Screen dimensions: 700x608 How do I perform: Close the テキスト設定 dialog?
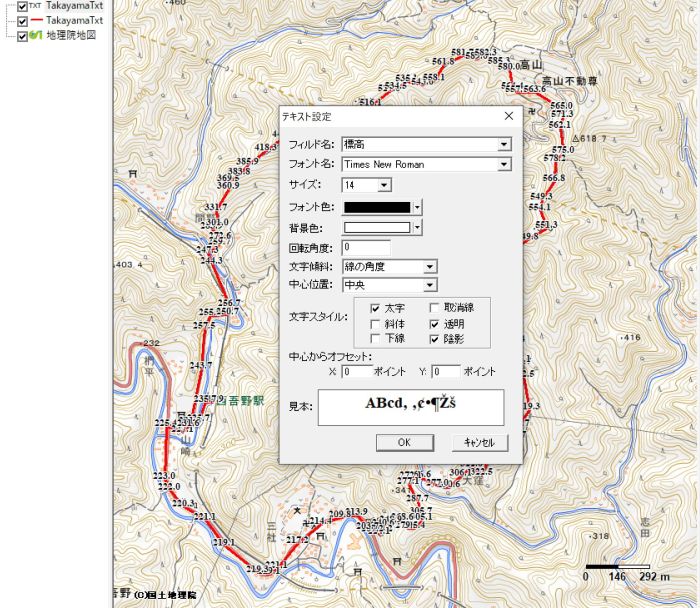pyautogui.click(x=508, y=116)
